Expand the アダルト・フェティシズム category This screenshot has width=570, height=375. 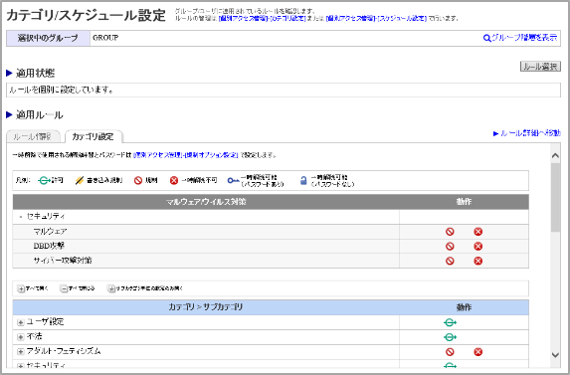tap(21, 352)
